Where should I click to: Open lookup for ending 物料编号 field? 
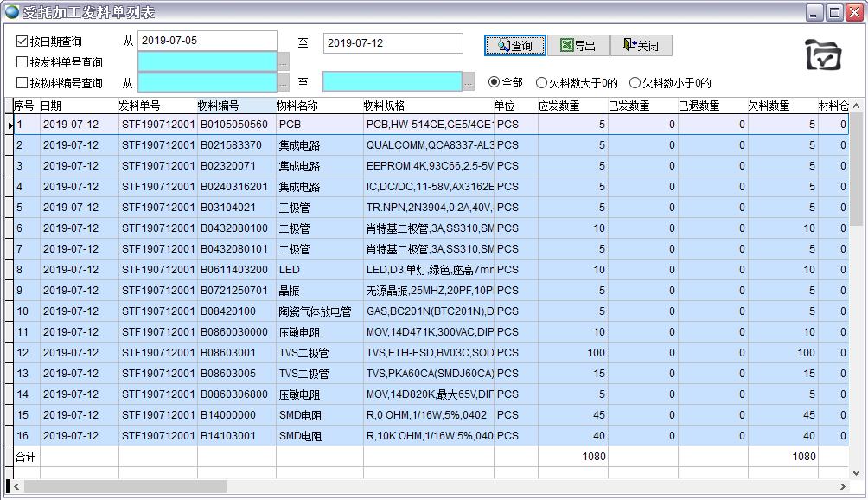pos(469,83)
